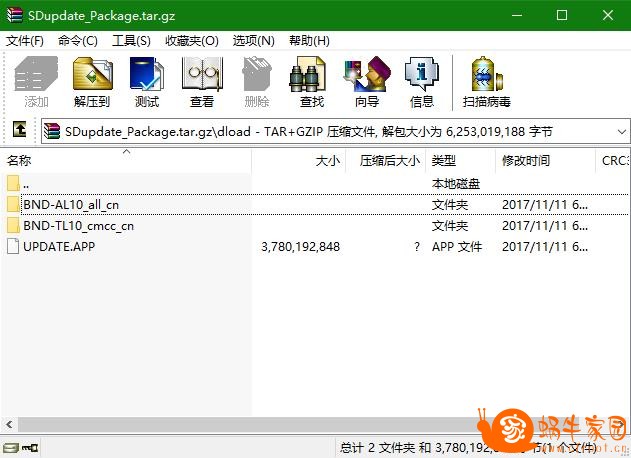Open the 命令(C) menu
Image resolution: width=631 pixels, height=458 pixels.
tap(78, 41)
